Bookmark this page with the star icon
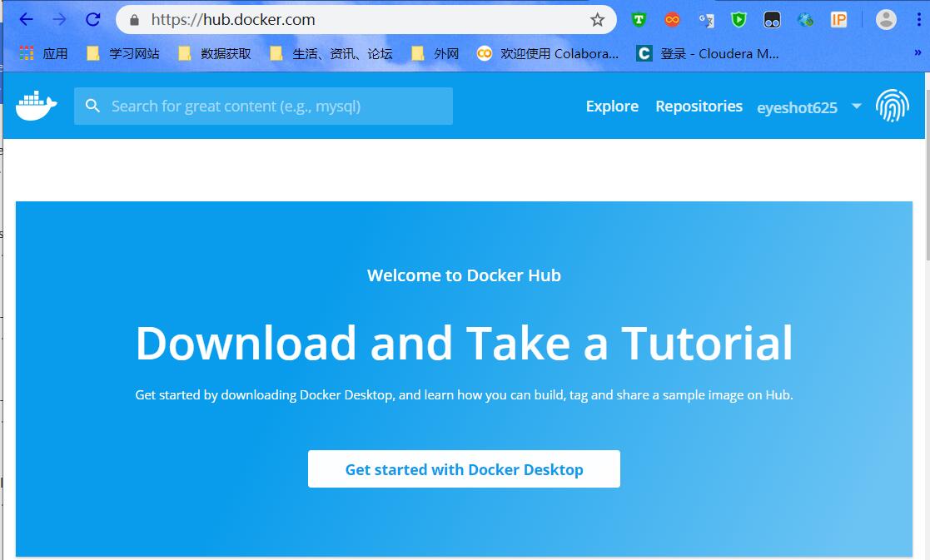 point(597,20)
